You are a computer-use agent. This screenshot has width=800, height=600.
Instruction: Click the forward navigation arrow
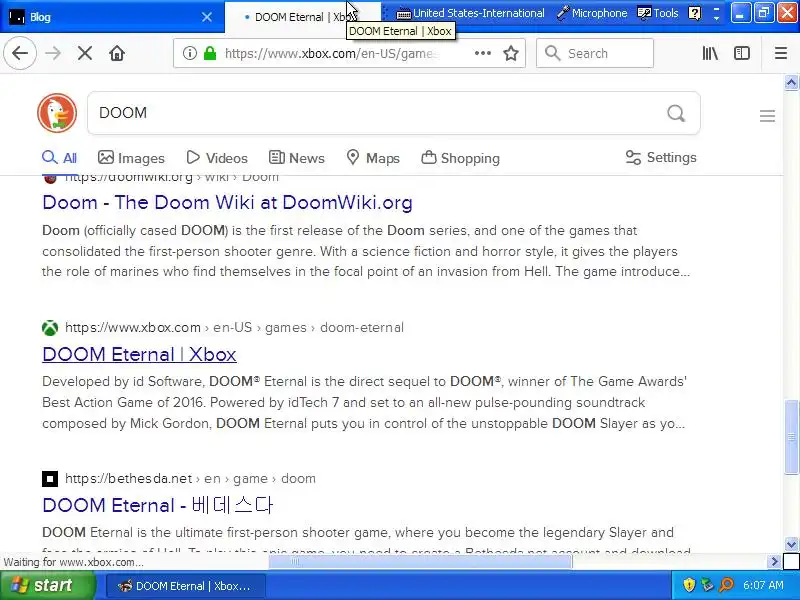click(53, 53)
